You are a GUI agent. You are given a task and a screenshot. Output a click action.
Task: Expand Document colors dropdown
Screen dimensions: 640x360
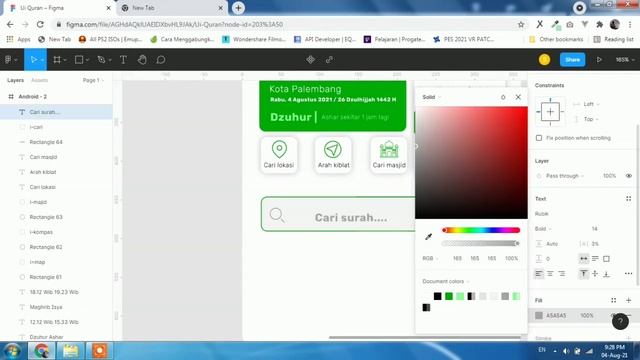(446, 281)
